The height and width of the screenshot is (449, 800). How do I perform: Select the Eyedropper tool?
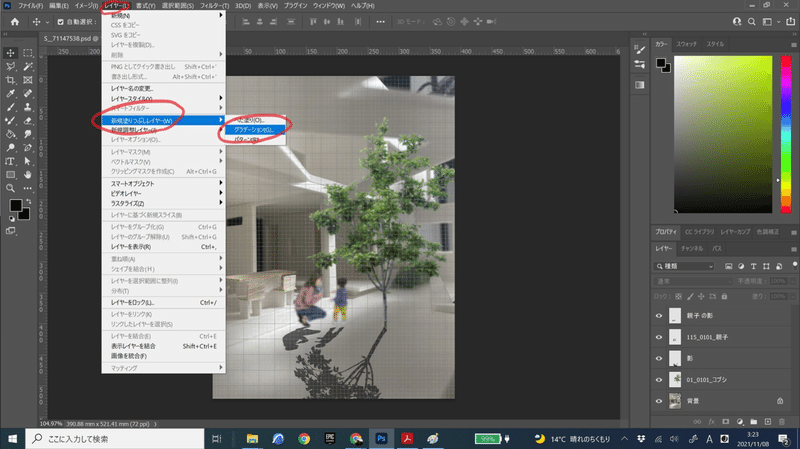[10, 94]
